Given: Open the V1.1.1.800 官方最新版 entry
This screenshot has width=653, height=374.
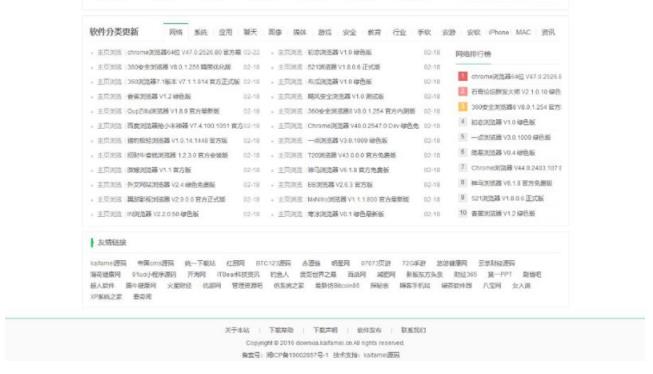Looking at the screenshot, I should point(358,199).
